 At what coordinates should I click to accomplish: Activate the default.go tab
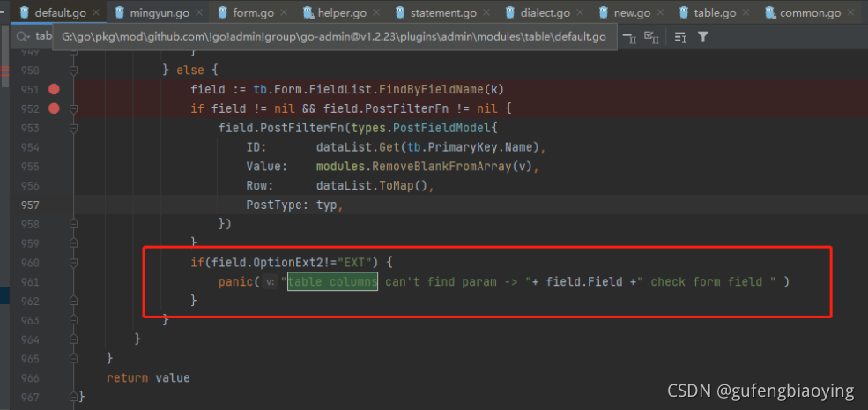pyautogui.click(x=60, y=12)
